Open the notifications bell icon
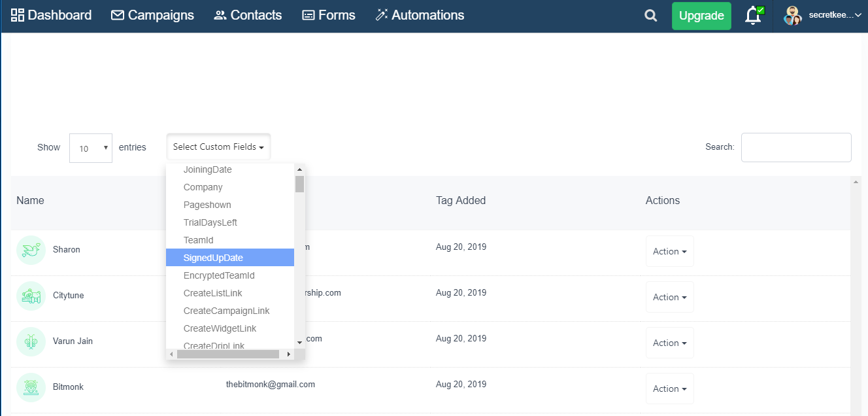 [754, 16]
